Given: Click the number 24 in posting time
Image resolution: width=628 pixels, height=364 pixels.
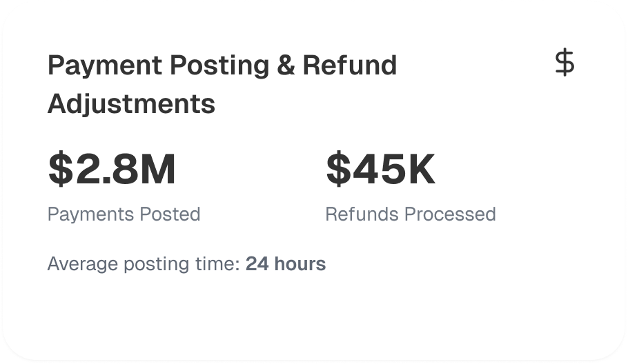Looking at the screenshot, I should pyautogui.click(x=257, y=263).
